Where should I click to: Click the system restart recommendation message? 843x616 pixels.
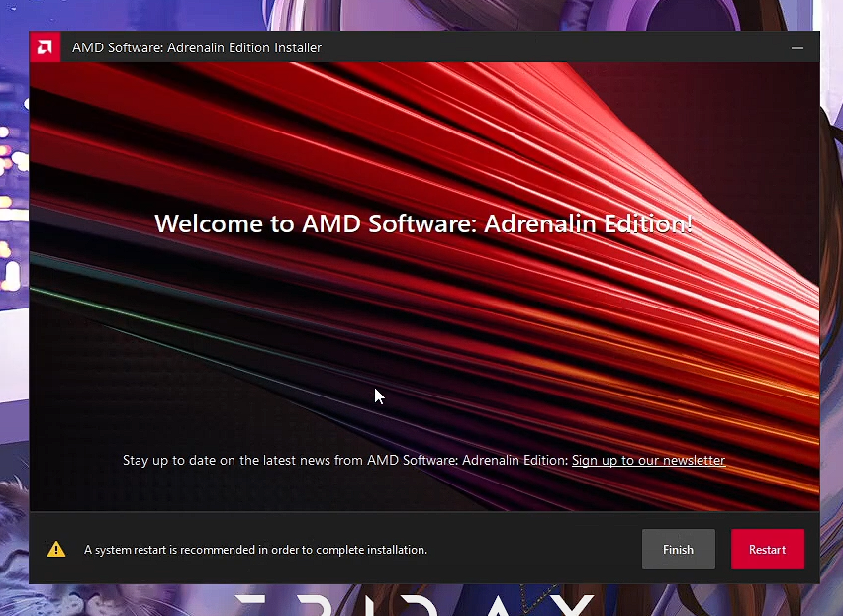[255, 550]
